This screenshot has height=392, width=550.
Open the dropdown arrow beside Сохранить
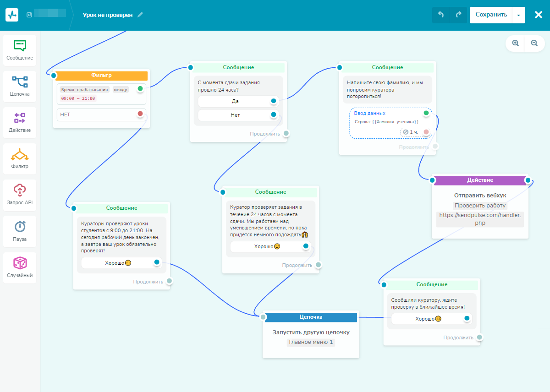point(518,15)
